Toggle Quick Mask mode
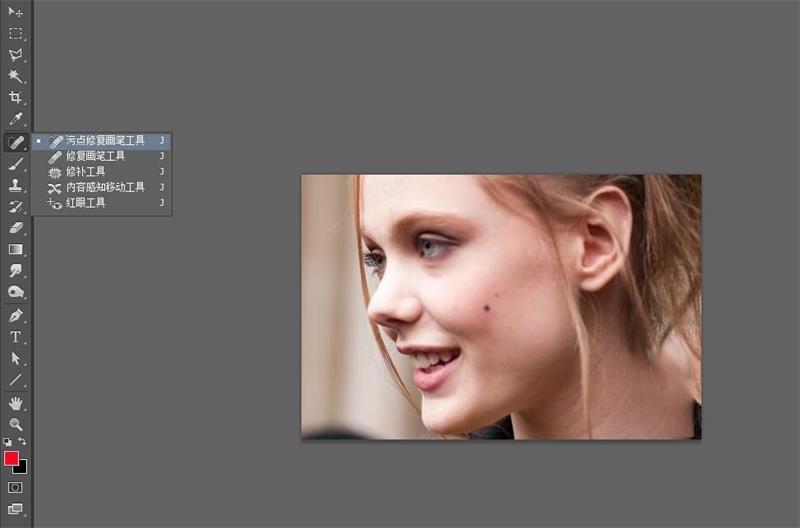 pos(15,487)
